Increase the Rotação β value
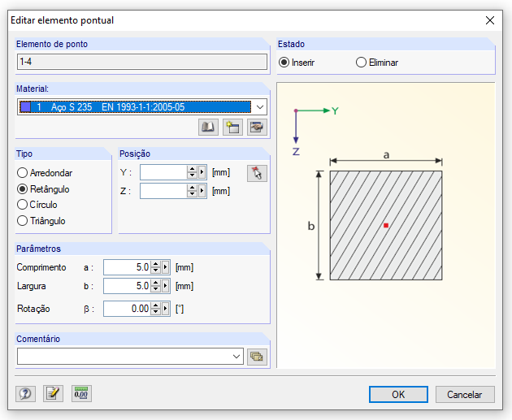The image size is (512, 420). click(x=155, y=305)
